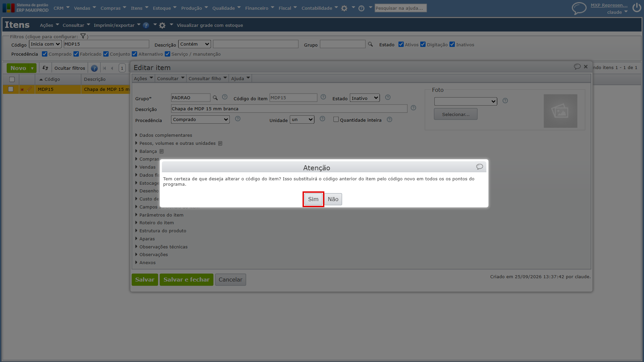Click the photo placeholder thumbnail
This screenshot has width=644, height=362.
click(x=560, y=111)
